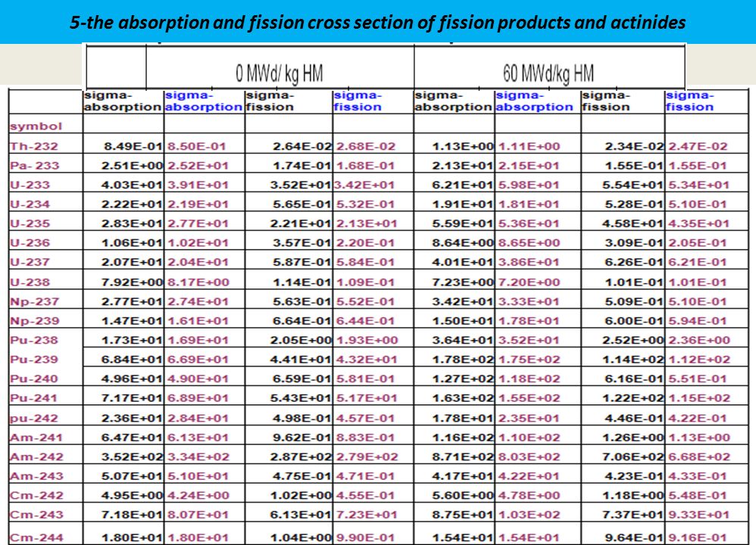The height and width of the screenshot is (545, 756).
Task: Select pu-242 value 2.84E+01
Action: coord(198,419)
